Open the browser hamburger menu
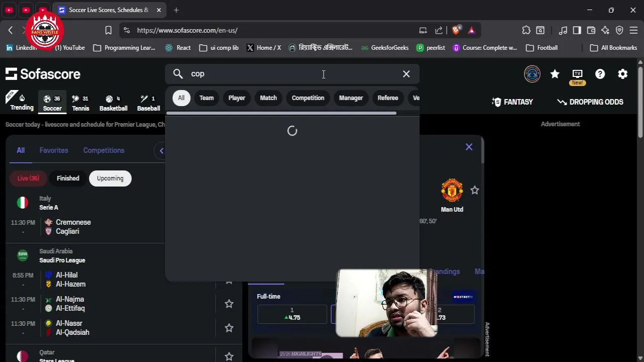The height and width of the screenshot is (362, 644). [633, 30]
